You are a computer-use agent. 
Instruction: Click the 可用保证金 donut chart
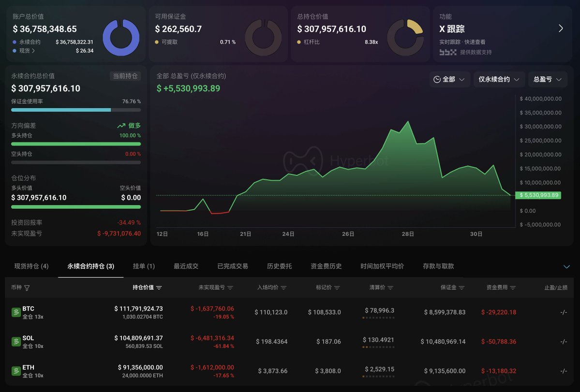[263, 37]
